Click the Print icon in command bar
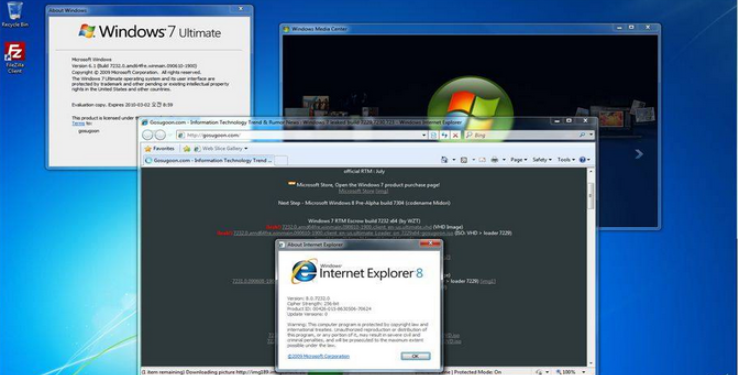Viewport: 738px width, 375px height. click(495, 160)
